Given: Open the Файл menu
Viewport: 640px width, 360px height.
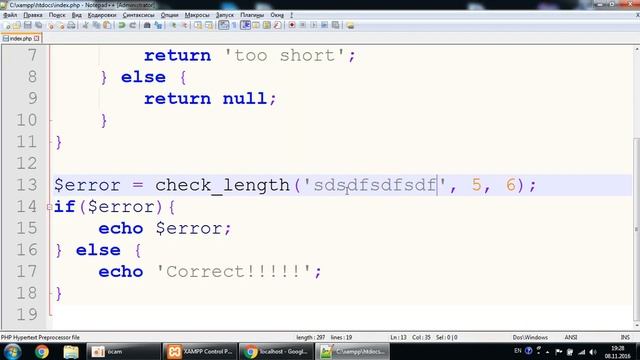Looking at the screenshot, I should pos(10,15).
